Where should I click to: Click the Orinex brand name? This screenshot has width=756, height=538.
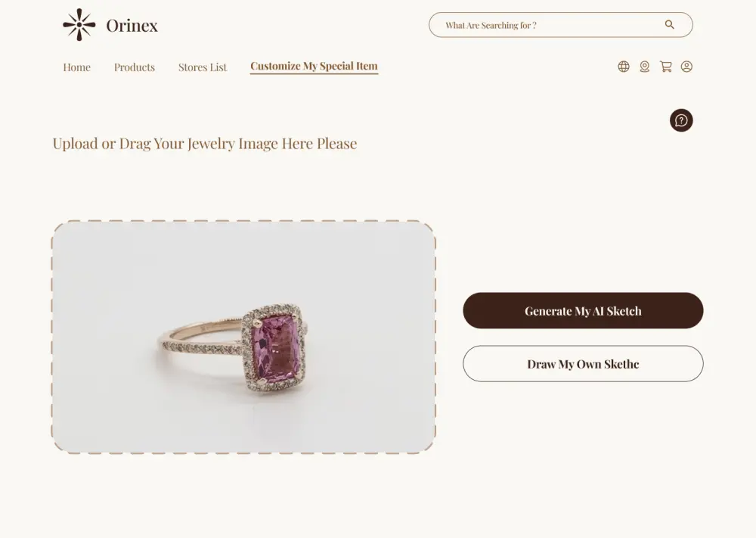[132, 26]
